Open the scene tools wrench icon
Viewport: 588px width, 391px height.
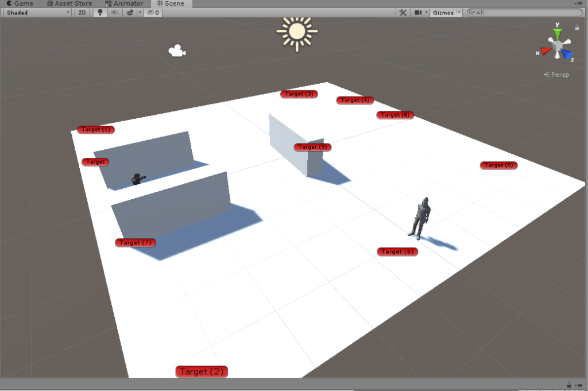pos(403,13)
